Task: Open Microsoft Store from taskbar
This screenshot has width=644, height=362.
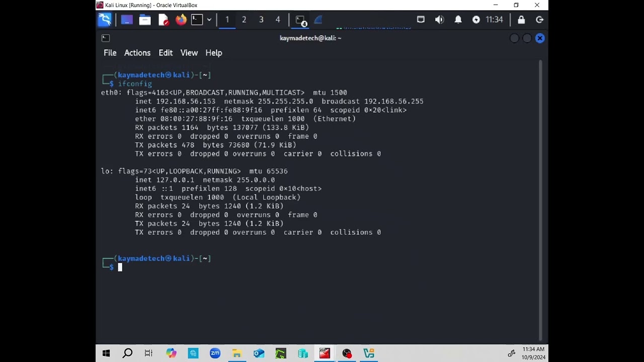Action: point(193,353)
